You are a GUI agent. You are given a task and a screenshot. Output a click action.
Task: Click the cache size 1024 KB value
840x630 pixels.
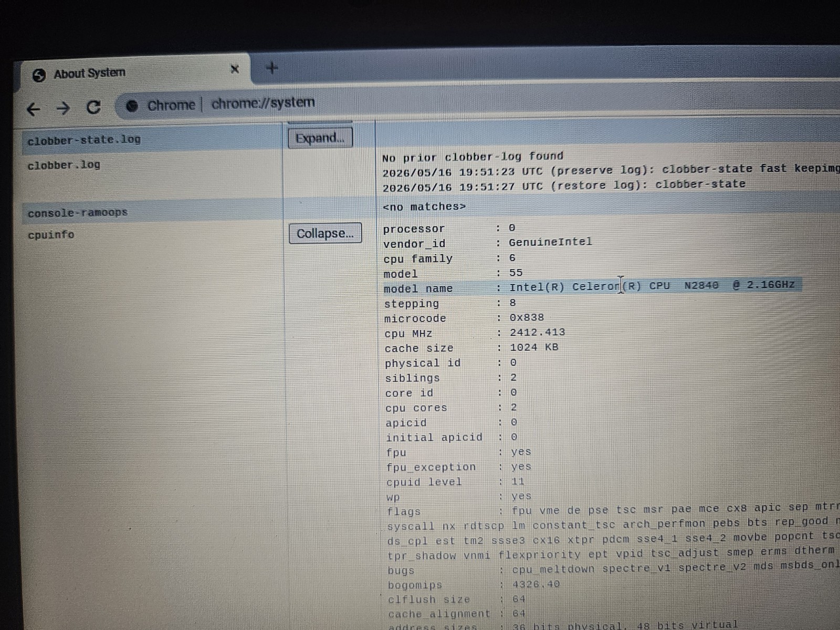(534, 347)
